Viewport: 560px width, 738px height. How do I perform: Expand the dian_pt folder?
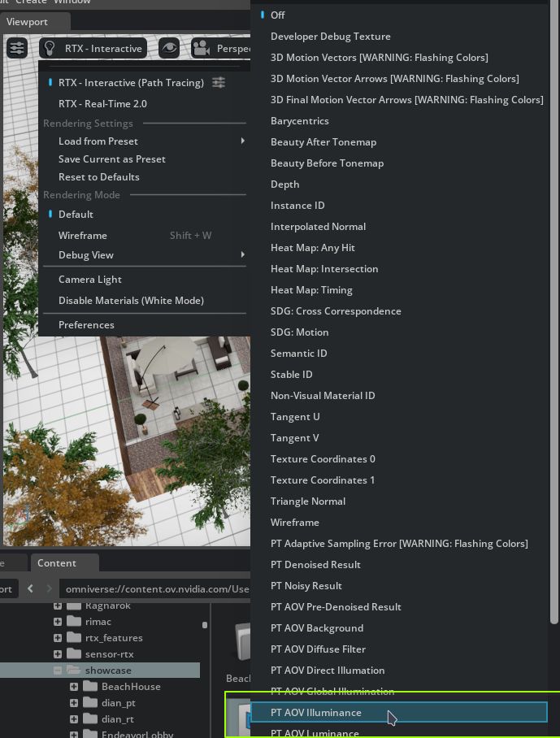74,703
